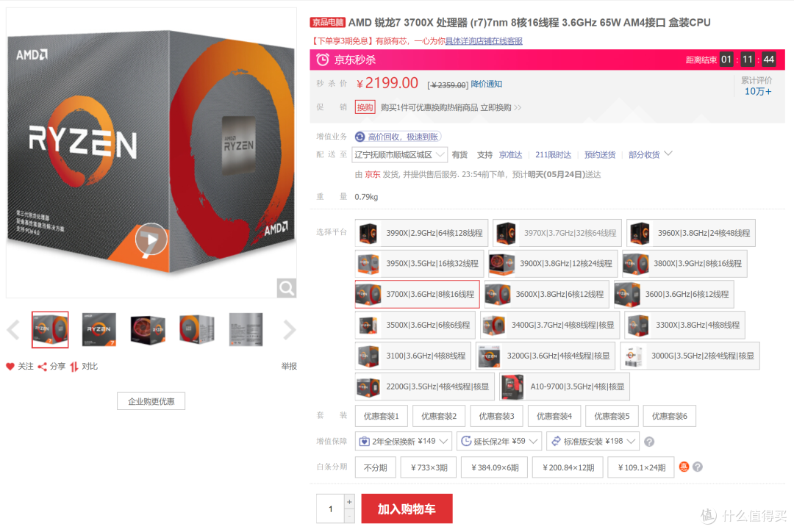794x532 pixels.
Task: Click the help question mark beside installment options
Action: 698,467
